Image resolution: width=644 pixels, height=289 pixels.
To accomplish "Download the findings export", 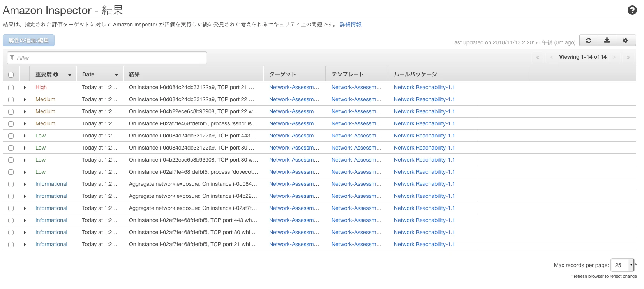I will [x=607, y=41].
